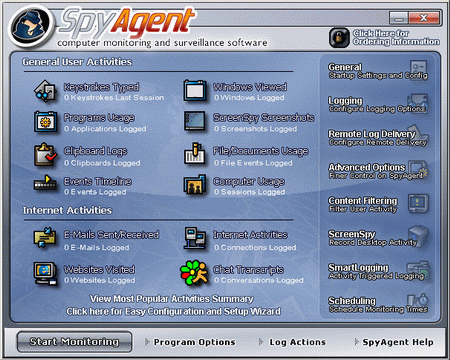The height and width of the screenshot is (360, 450).
Task: View Most Popular Activities Summary link
Action: click(x=172, y=299)
